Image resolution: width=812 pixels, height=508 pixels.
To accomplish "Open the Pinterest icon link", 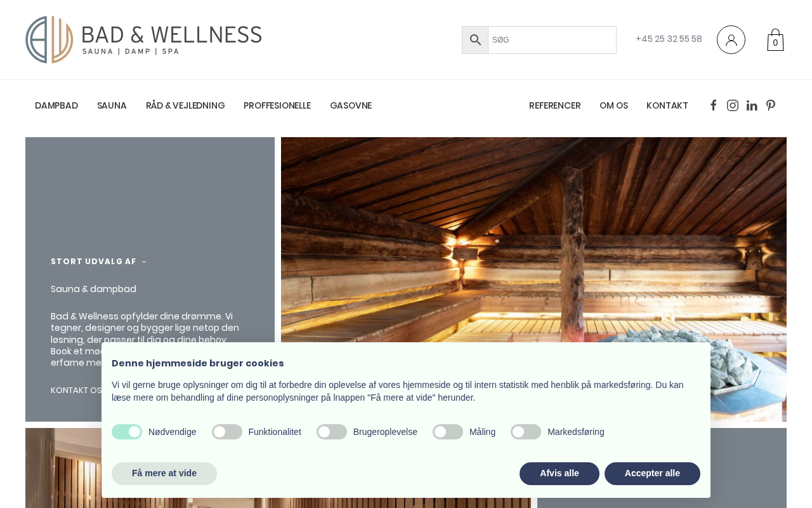I will click(x=771, y=105).
